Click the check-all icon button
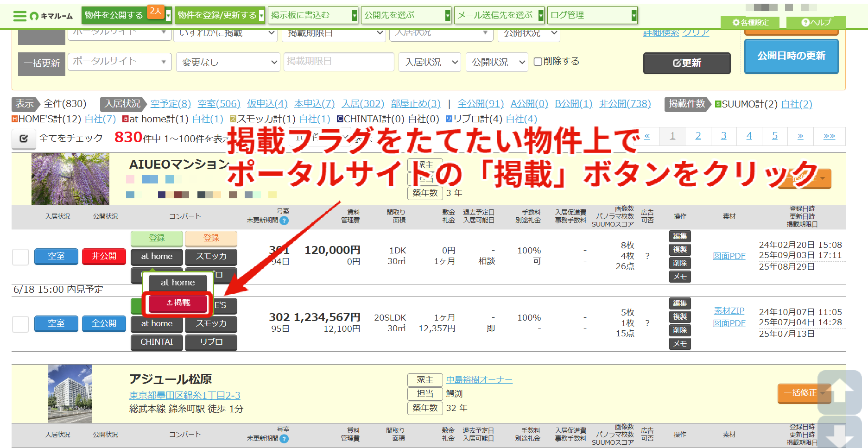This screenshot has width=868, height=448. click(24, 139)
